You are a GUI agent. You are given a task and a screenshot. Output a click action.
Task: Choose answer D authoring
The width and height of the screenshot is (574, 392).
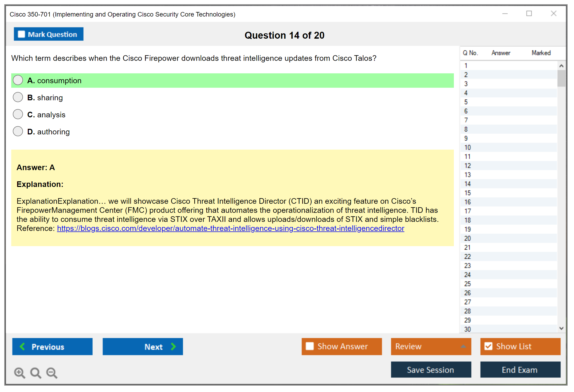click(x=18, y=131)
